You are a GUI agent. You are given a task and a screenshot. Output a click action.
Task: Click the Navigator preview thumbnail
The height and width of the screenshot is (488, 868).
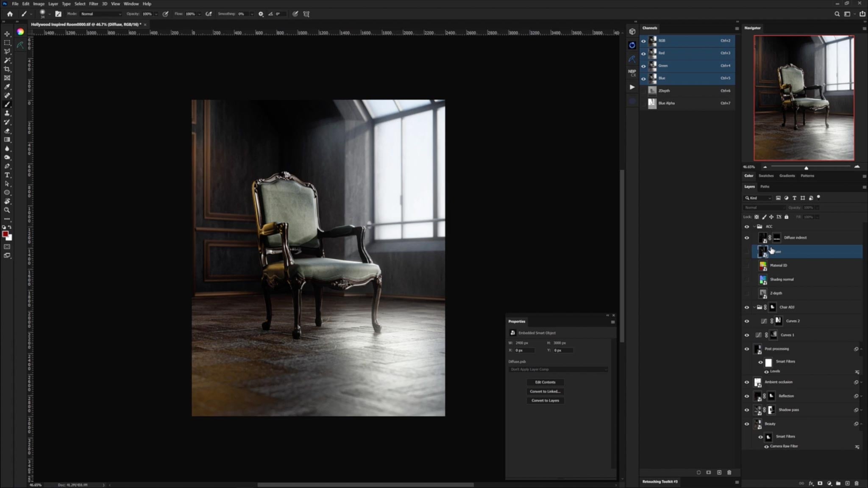tap(804, 97)
